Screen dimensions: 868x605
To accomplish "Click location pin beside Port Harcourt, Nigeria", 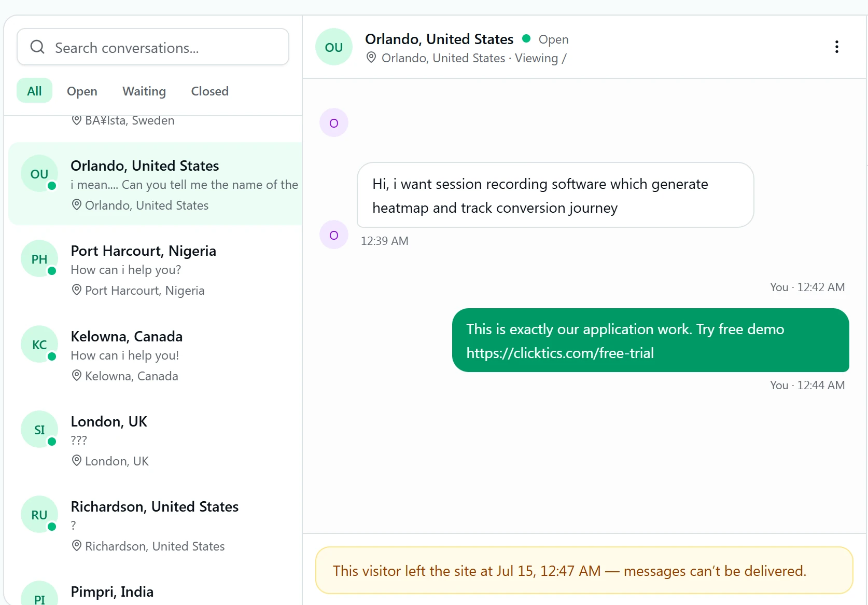I will (x=77, y=290).
